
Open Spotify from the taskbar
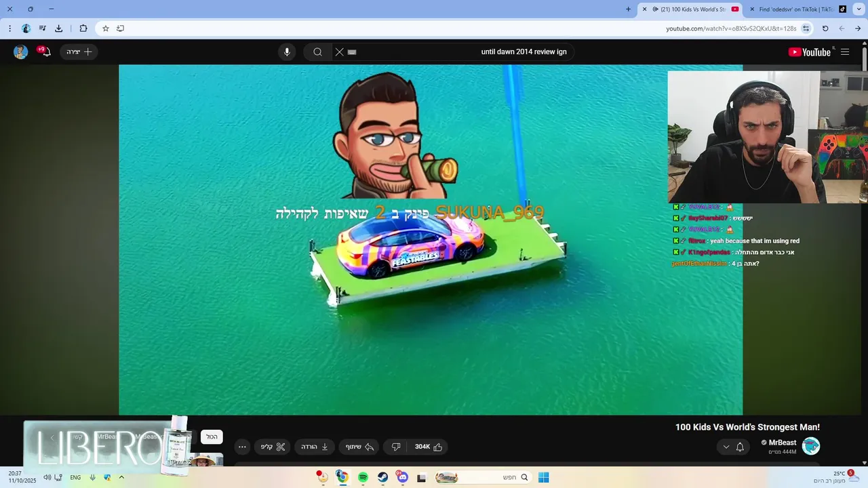point(363,477)
